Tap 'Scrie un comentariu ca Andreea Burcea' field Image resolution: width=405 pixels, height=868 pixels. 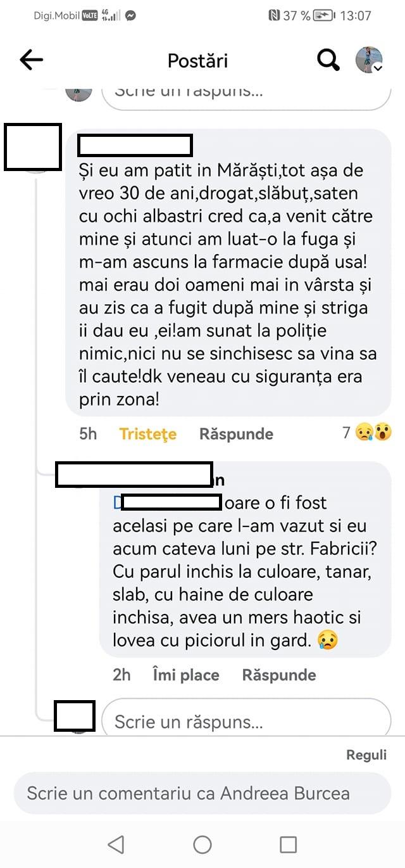(202, 793)
